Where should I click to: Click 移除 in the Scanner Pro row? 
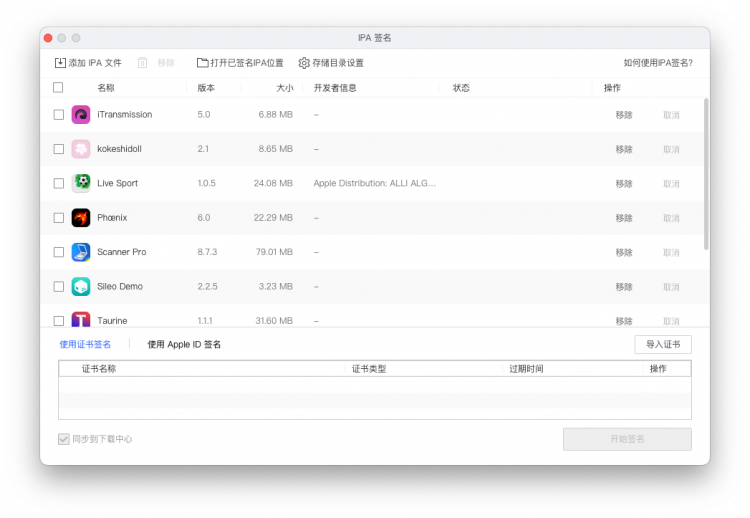pos(624,253)
